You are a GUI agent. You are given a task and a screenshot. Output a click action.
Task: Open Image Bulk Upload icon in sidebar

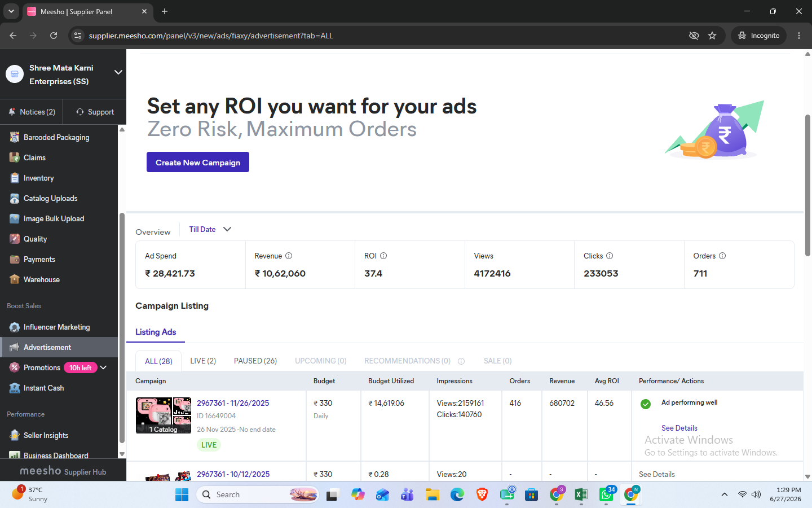(x=15, y=218)
